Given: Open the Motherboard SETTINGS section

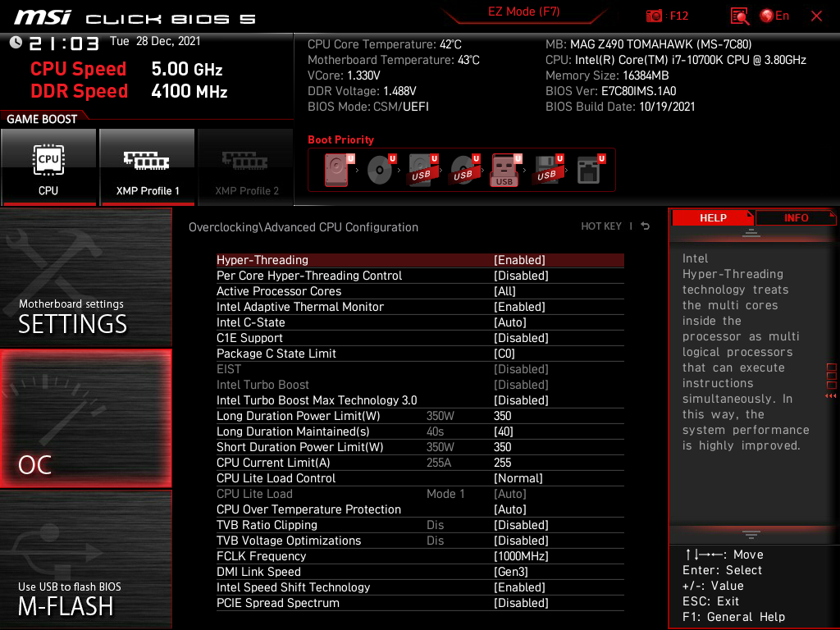Looking at the screenshot, I should pos(85,277).
